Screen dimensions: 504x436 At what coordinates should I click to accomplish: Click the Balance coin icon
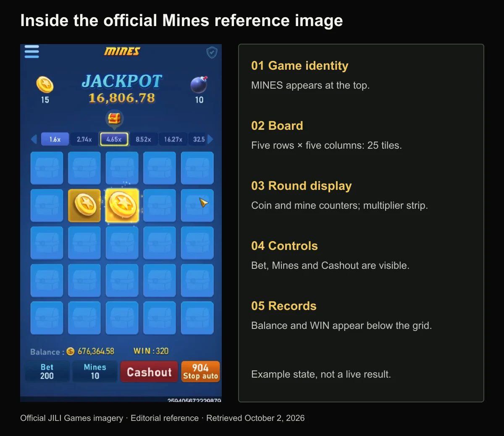(71, 351)
